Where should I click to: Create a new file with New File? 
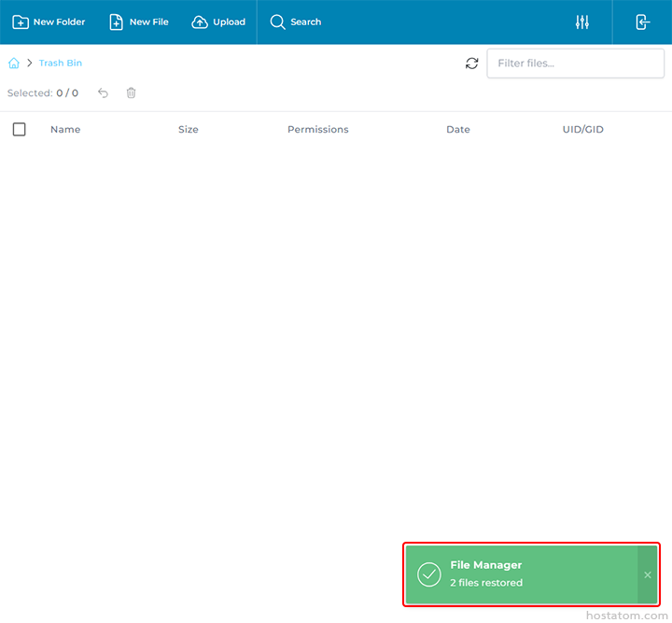pyautogui.click(x=139, y=22)
